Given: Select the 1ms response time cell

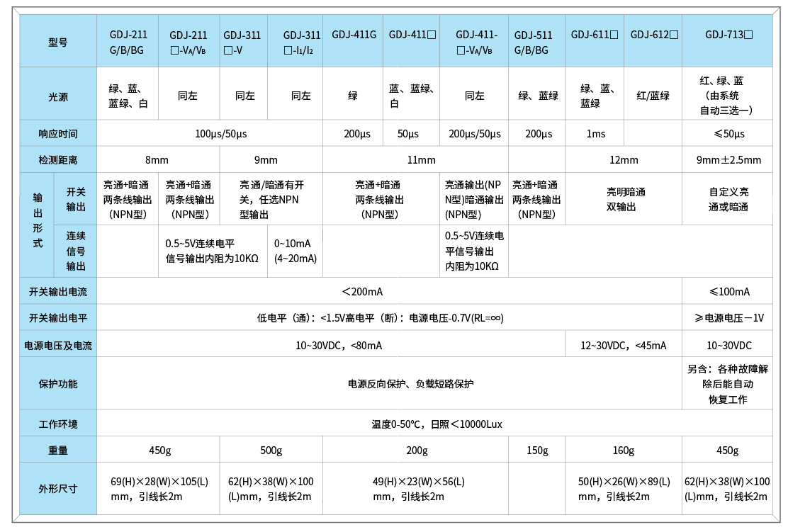Looking at the screenshot, I should tap(595, 134).
